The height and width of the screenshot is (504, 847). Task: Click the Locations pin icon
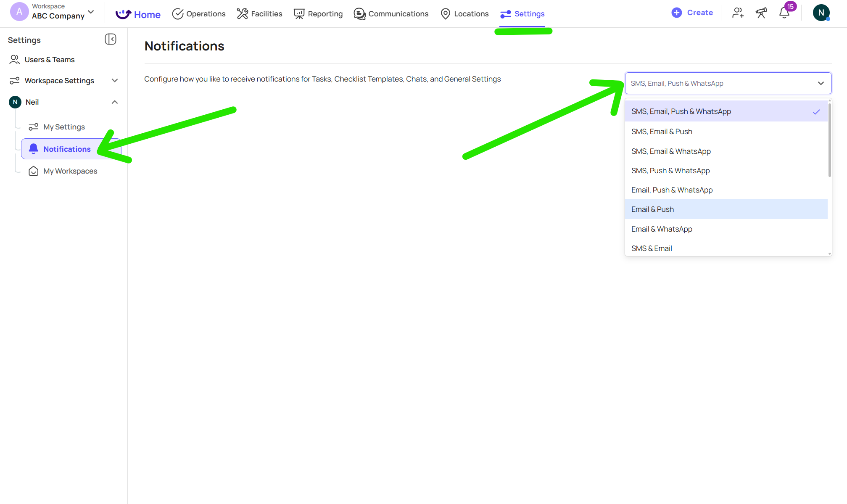[x=446, y=14]
